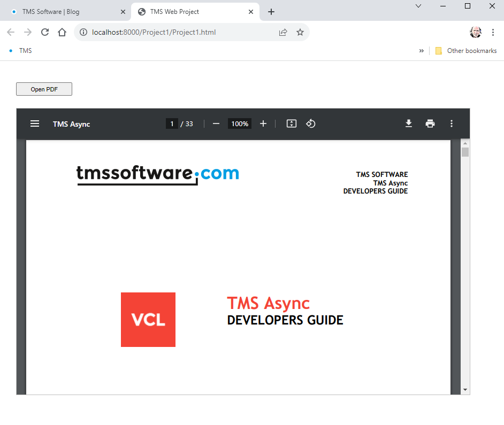Click the address bar URL
Viewport: 504px width, 425px height.
click(x=154, y=32)
